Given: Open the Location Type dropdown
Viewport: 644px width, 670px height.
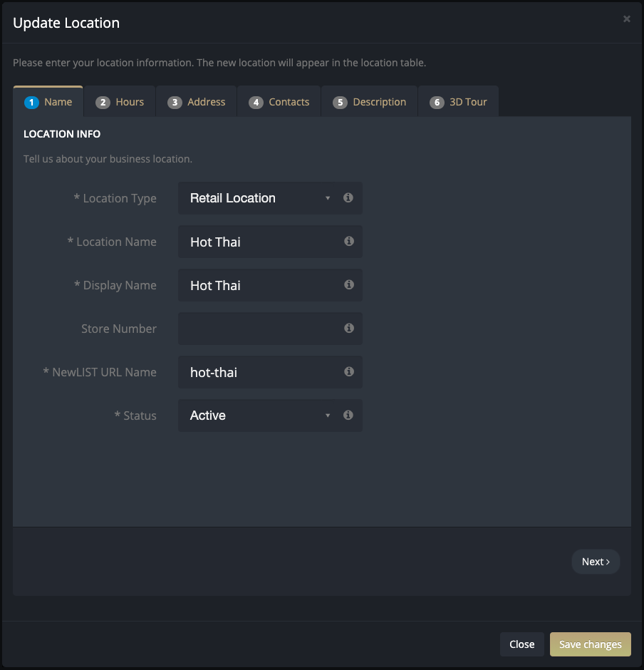Looking at the screenshot, I should (x=260, y=198).
